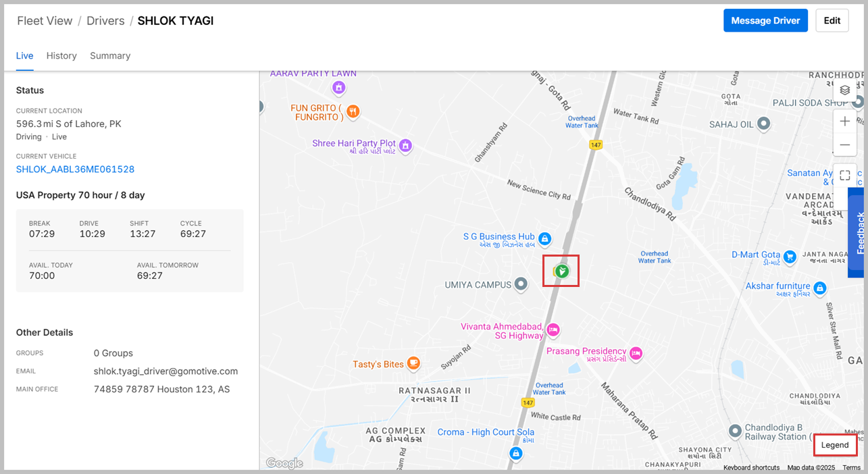Open vehicle SHLOK_AABL36ME061528 link
Image resolution: width=868 pixels, height=474 pixels.
pyautogui.click(x=75, y=169)
